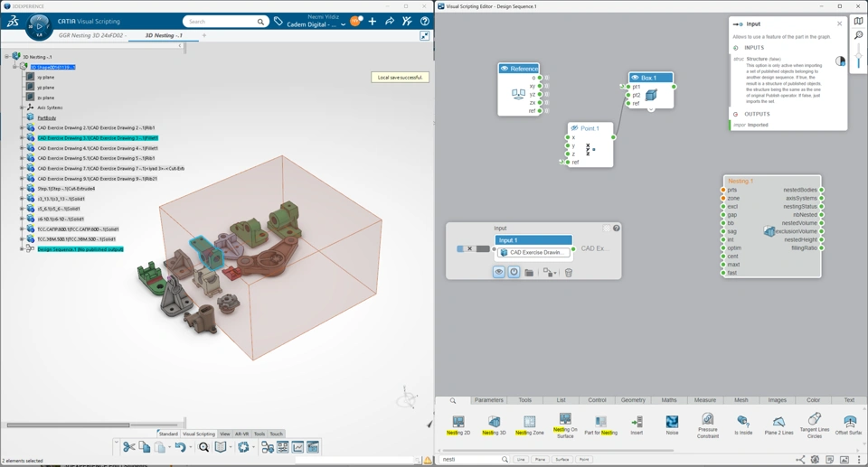Switch to GGR Nesting 3D 24xFD02 tab
This screenshot has height=467, width=868.
[x=92, y=35]
